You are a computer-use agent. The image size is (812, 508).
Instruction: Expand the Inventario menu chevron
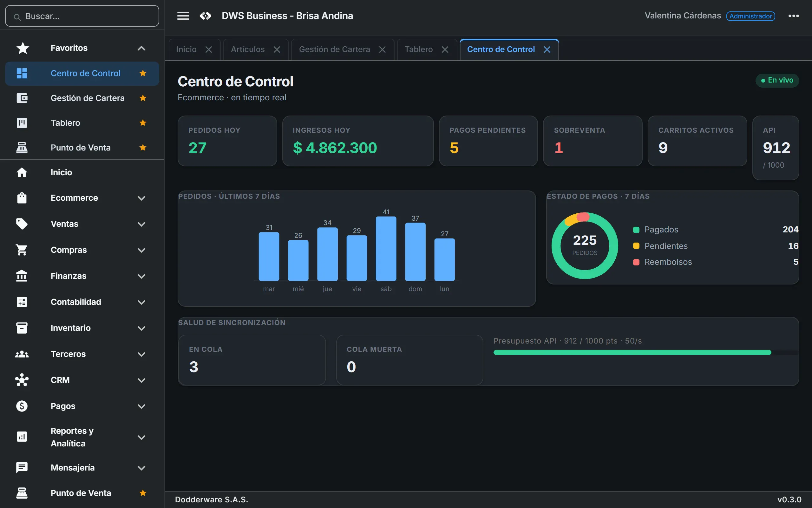click(141, 328)
